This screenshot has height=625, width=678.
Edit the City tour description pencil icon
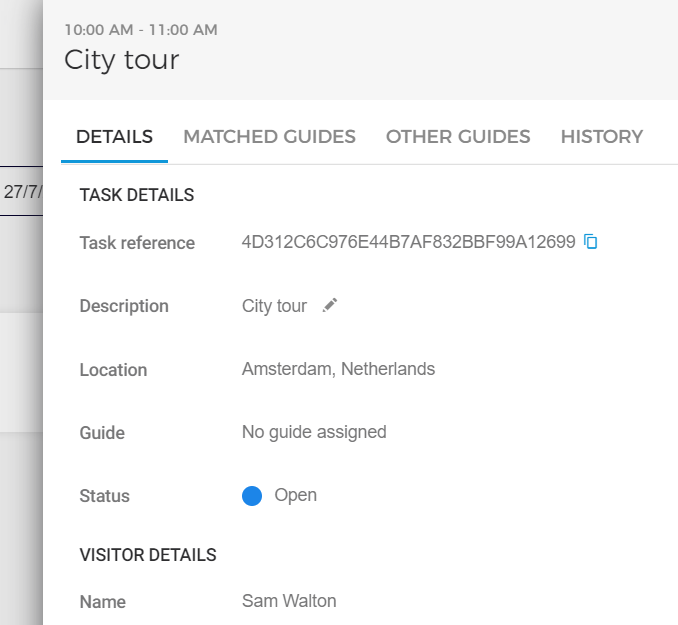point(331,306)
